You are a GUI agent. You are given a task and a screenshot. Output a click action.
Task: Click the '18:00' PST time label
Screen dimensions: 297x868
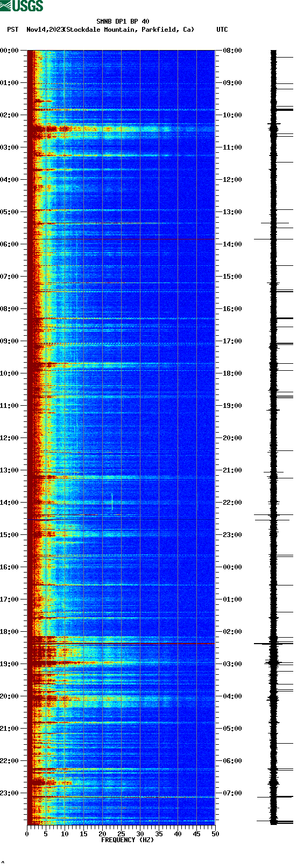(9, 632)
